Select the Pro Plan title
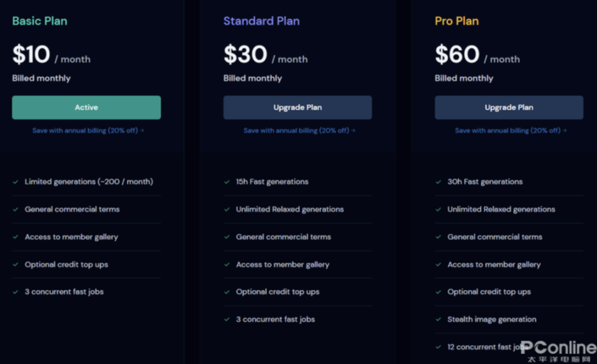Screen dimensions: 597x364 [457, 21]
